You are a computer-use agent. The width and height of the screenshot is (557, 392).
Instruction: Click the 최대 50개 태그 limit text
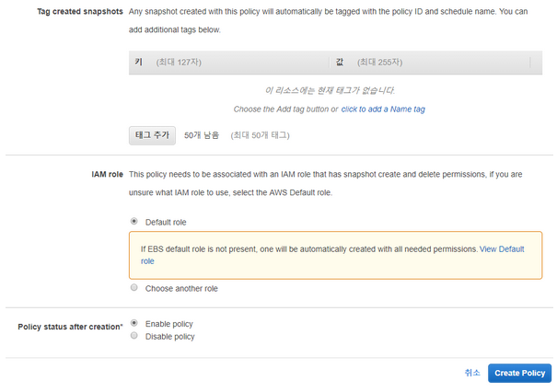[x=261, y=135]
